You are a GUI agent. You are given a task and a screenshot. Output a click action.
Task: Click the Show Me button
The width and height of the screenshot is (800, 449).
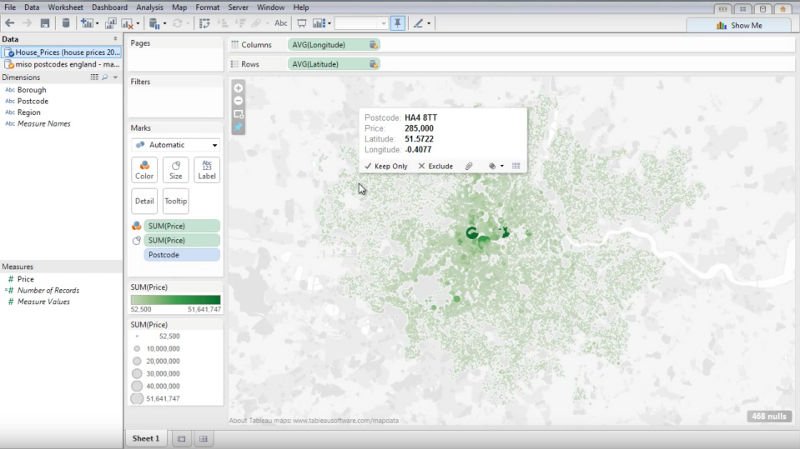pyautogui.click(x=739, y=25)
